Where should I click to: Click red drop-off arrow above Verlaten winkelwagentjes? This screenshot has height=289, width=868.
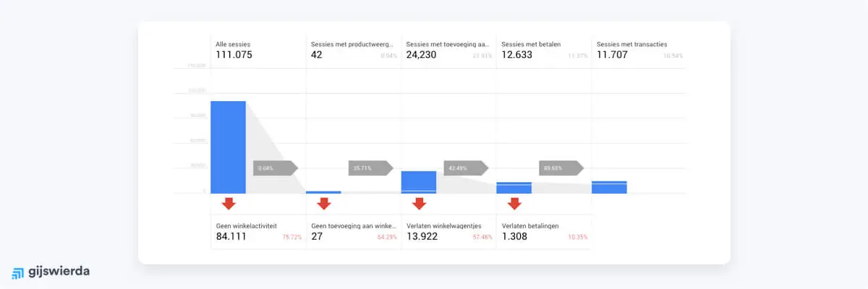[420, 204]
